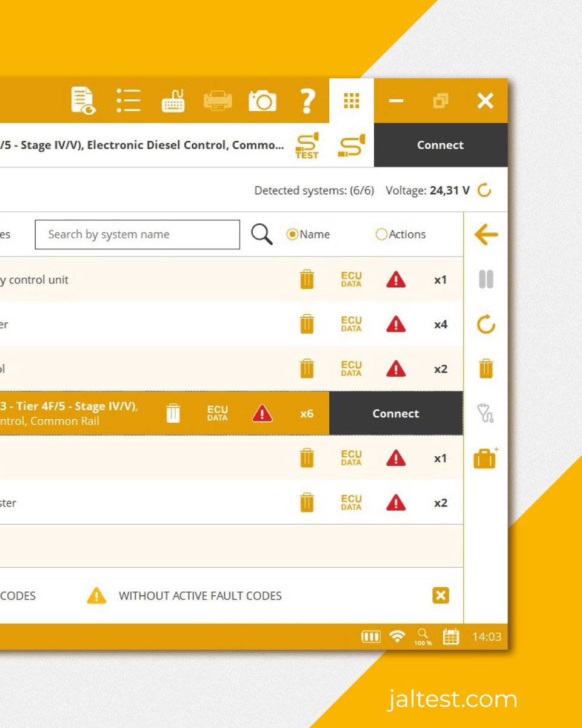Take a screenshot with the camera icon
The image size is (582, 728).
coord(263,101)
